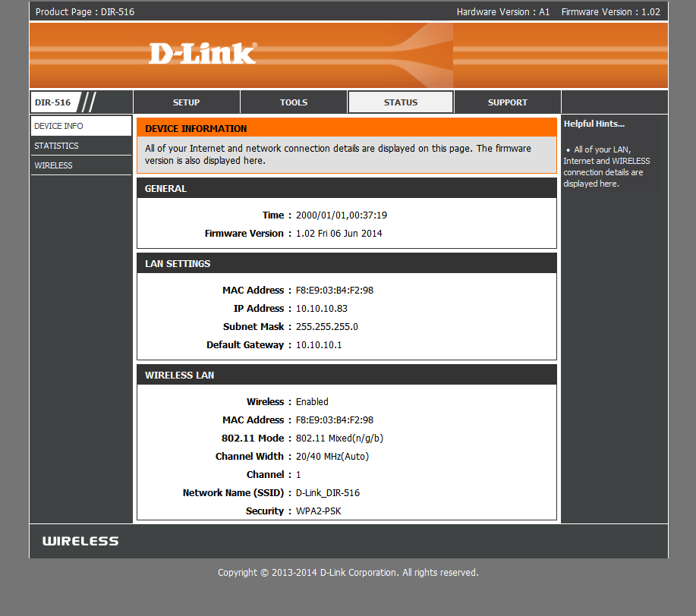696x616 pixels.
Task: Select DEVICE INFO in the sidebar
Action: [x=81, y=126]
